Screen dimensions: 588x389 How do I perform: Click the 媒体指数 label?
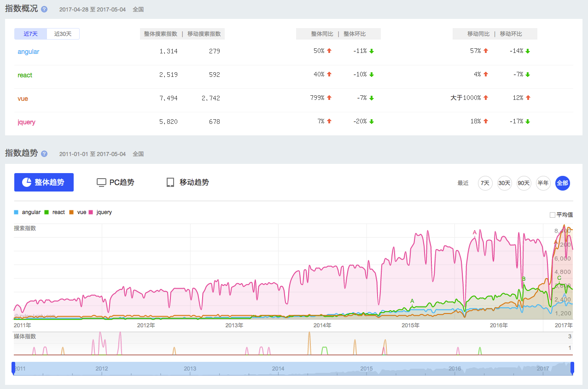(25, 337)
